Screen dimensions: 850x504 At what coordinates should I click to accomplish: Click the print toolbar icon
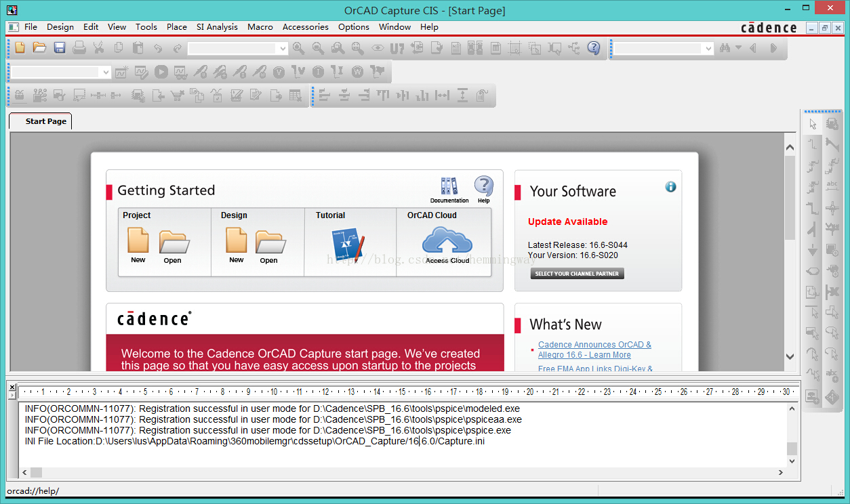tap(79, 48)
